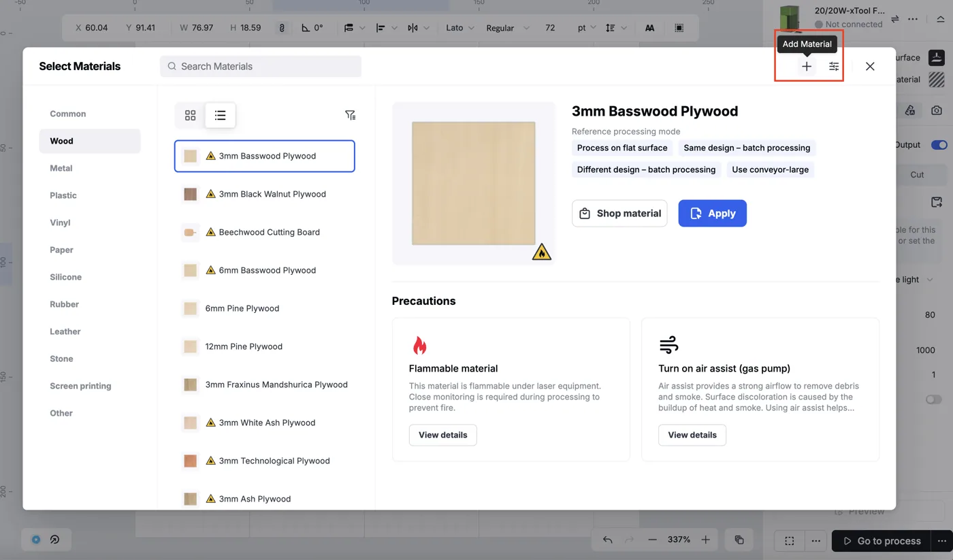Click the basswood plywood preview image
953x560 pixels.
(474, 183)
